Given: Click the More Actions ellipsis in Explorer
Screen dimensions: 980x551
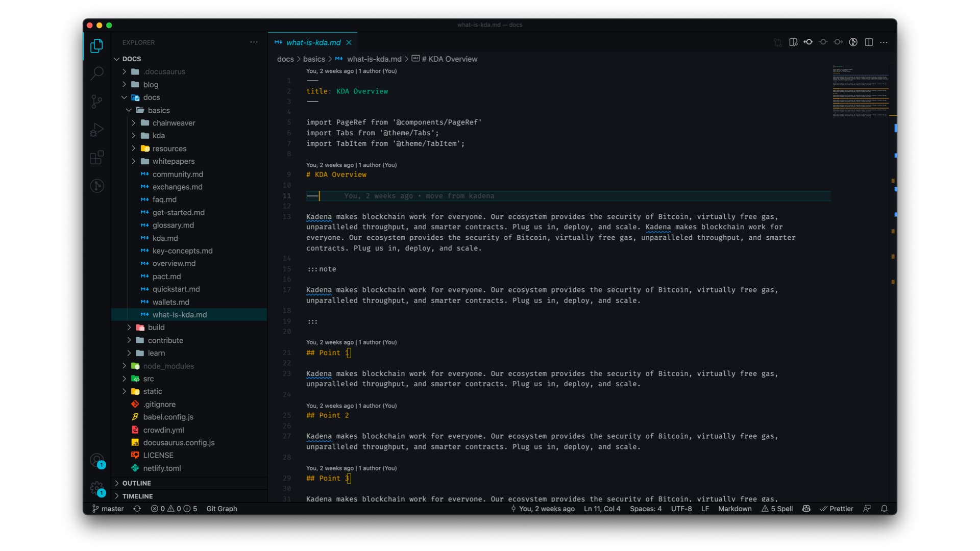Looking at the screenshot, I should [x=254, y=42].
